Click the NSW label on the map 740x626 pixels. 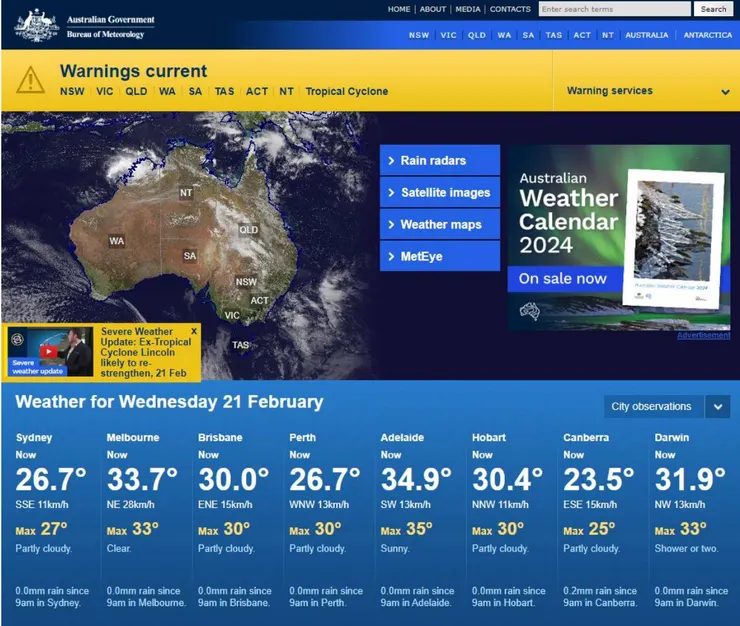[246, 282]
